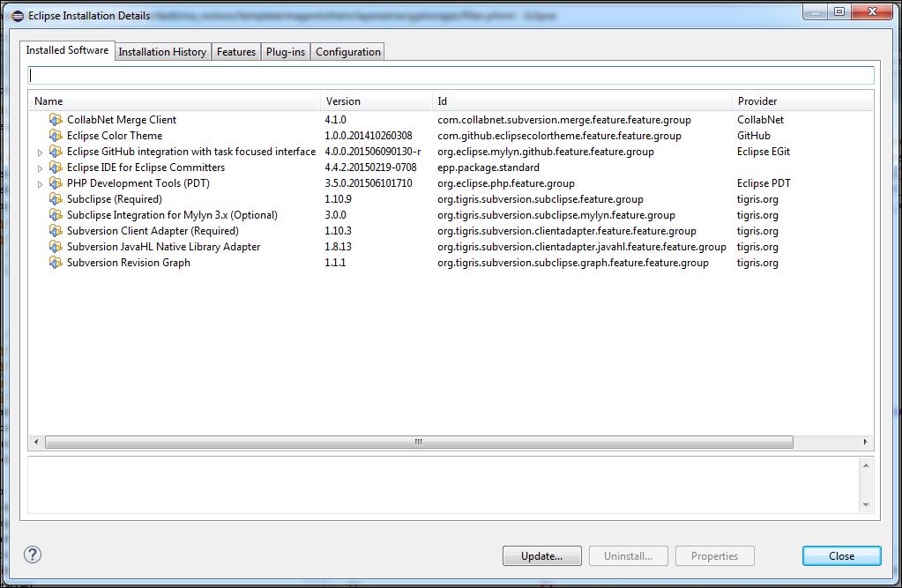This screenshot has height=588, width=902.
Task: Click version 1.1.1 in the Version column
Action: [x=335, y=263]
